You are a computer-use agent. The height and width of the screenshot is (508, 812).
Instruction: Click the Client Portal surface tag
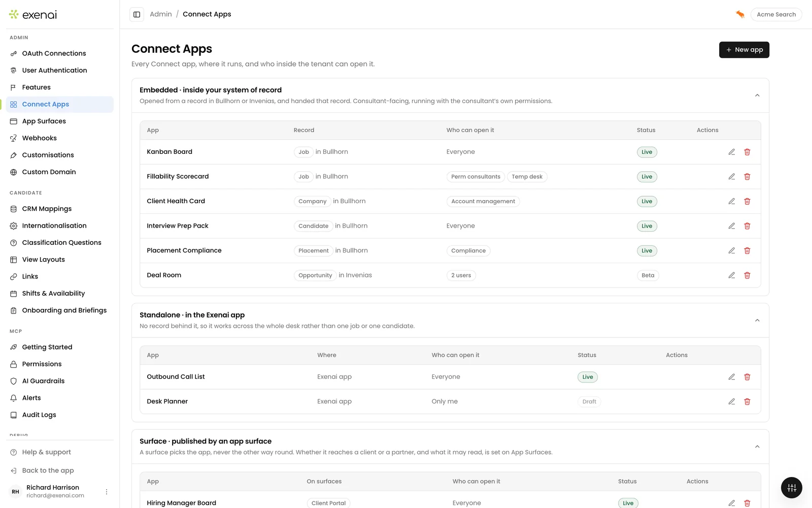[x=328, y=503]
